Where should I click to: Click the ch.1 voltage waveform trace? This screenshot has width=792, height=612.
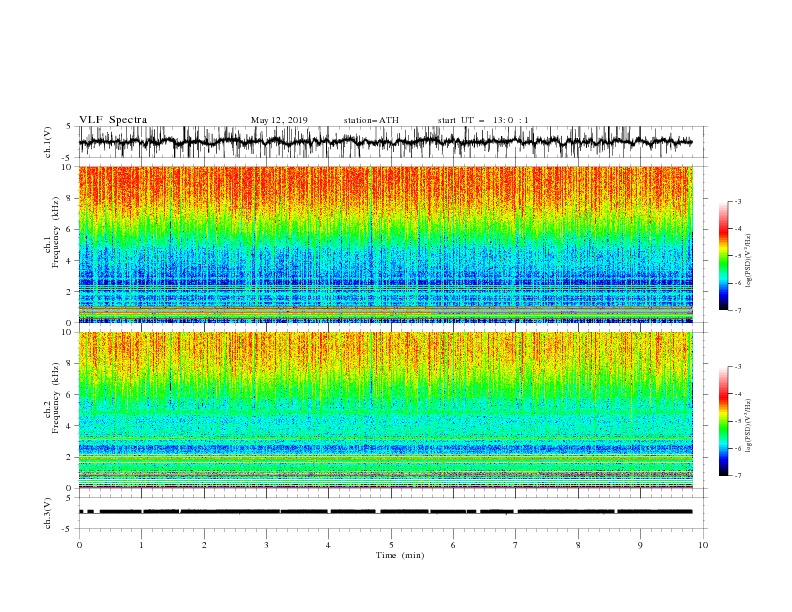385,142
